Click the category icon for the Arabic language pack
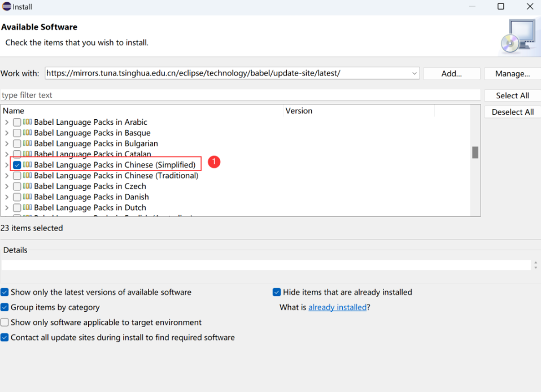Image resolution: width=541 pixels, height=392 pixels. (28, 122)
